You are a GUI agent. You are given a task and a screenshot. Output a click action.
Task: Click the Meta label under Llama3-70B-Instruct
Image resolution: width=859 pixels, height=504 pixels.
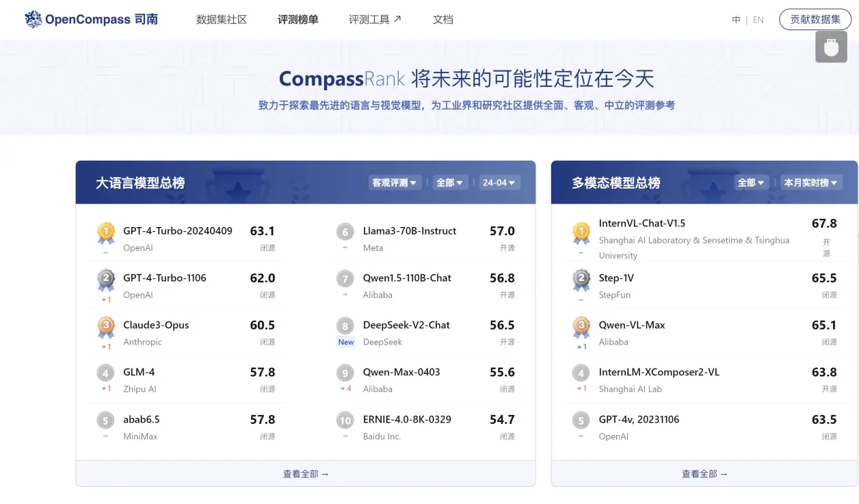point(373,248)
